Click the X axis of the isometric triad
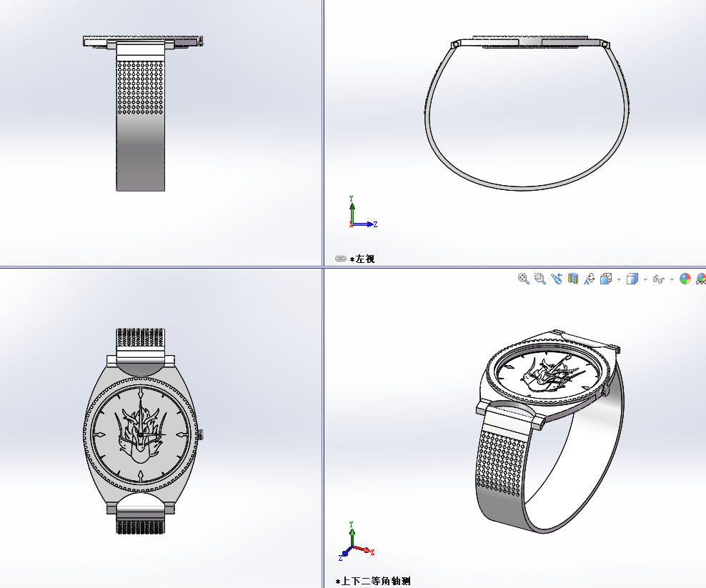This screenshot has width=706, height=588. pyautogui.click(x=364, y=549)
